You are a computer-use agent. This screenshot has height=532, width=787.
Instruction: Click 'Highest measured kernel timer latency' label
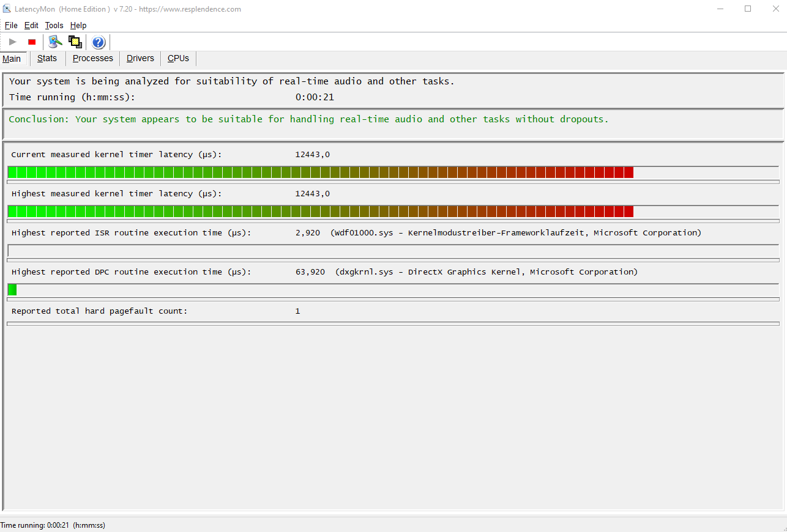(116, 194)
